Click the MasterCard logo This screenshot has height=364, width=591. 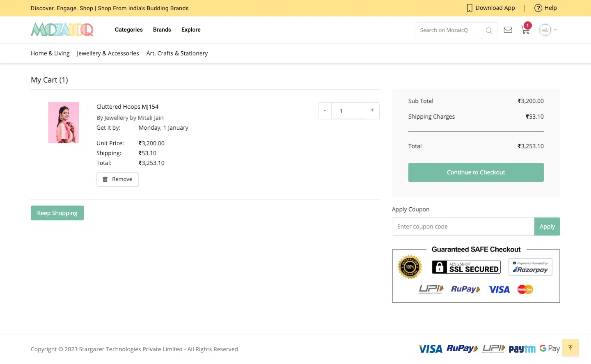tap(525, 289)
